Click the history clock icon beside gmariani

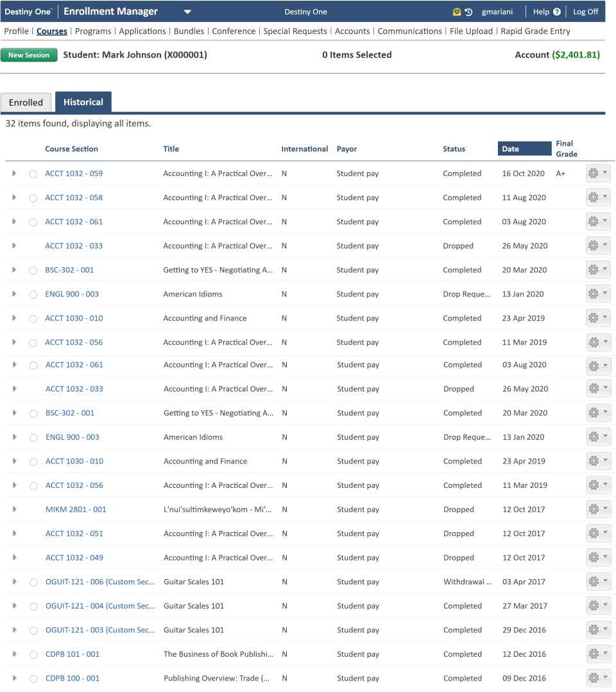click(468, 12)
